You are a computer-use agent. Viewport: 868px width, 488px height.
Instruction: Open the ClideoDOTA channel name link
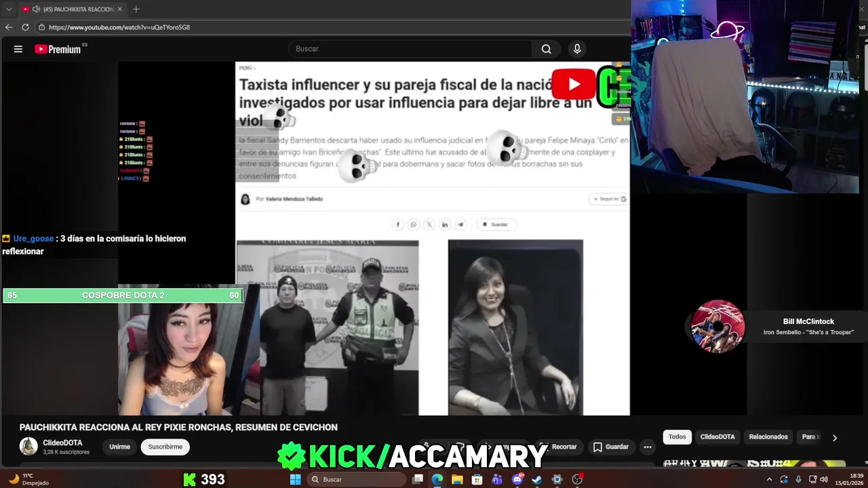click(62, 443)
